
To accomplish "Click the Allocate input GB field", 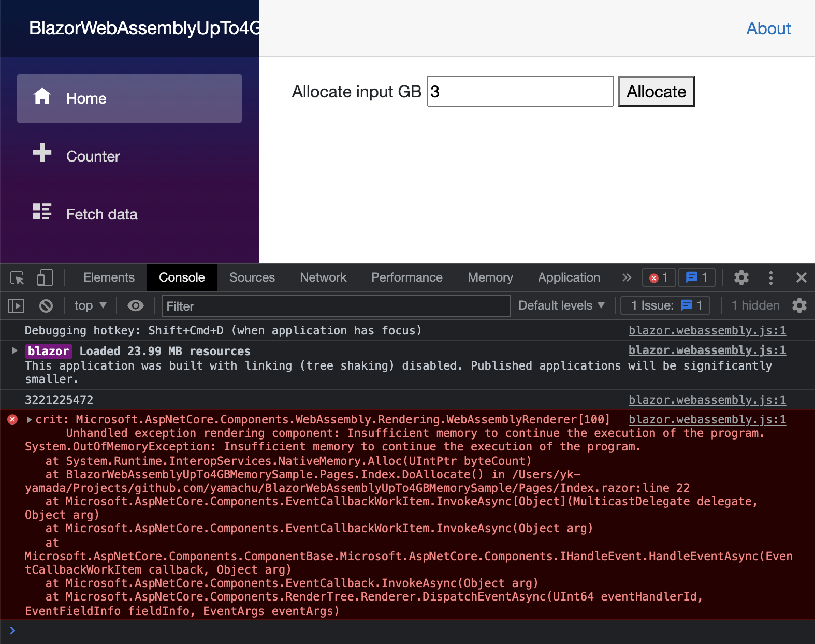I will (x=520, y=92).
